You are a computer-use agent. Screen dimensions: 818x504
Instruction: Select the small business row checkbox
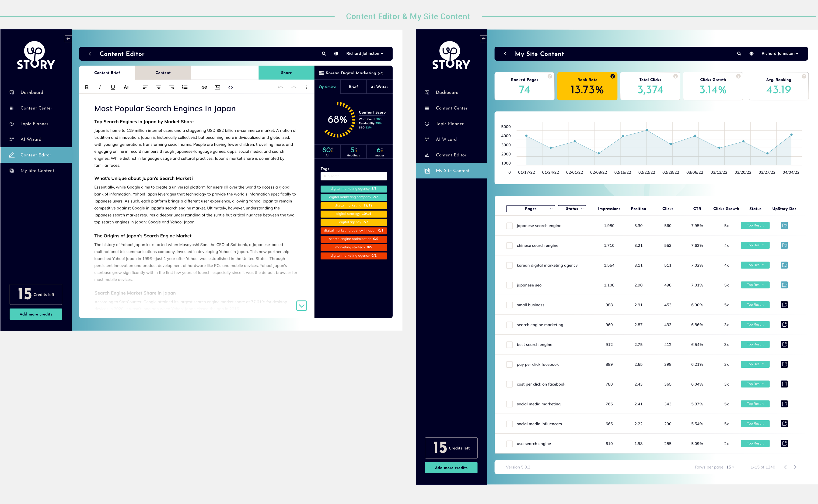point(509,305)
